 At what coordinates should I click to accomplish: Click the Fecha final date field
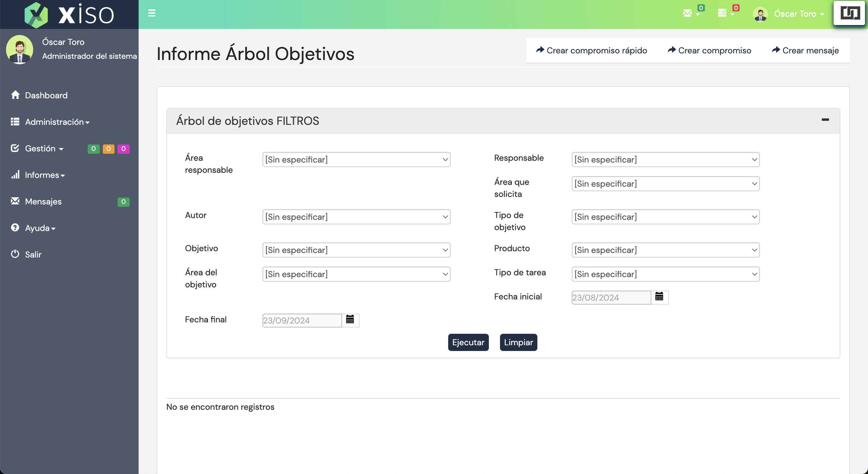[302, 320]
